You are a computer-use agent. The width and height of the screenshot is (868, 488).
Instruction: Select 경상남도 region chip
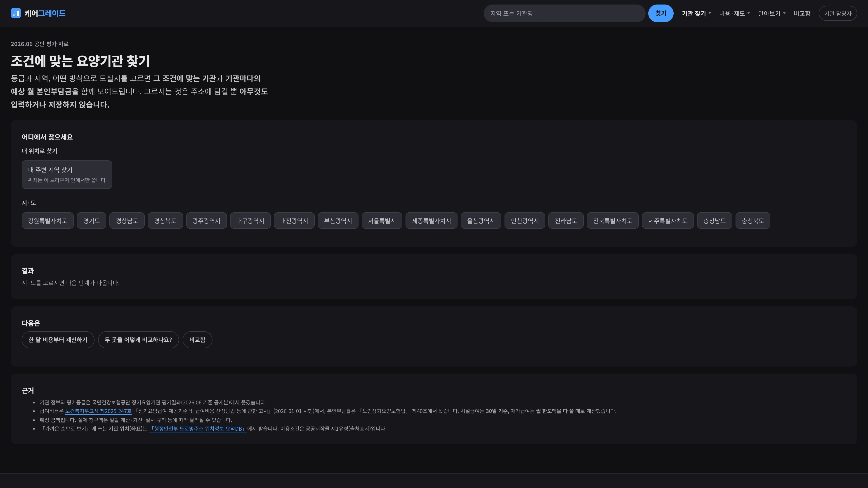[x=127, y=221]
